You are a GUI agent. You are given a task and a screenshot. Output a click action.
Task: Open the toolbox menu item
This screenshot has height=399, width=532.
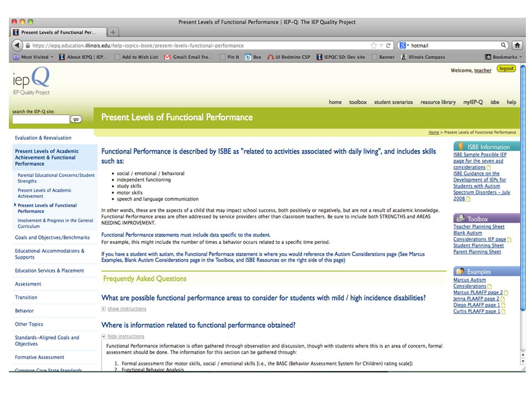pyautogui.click(x=357, y=102)
